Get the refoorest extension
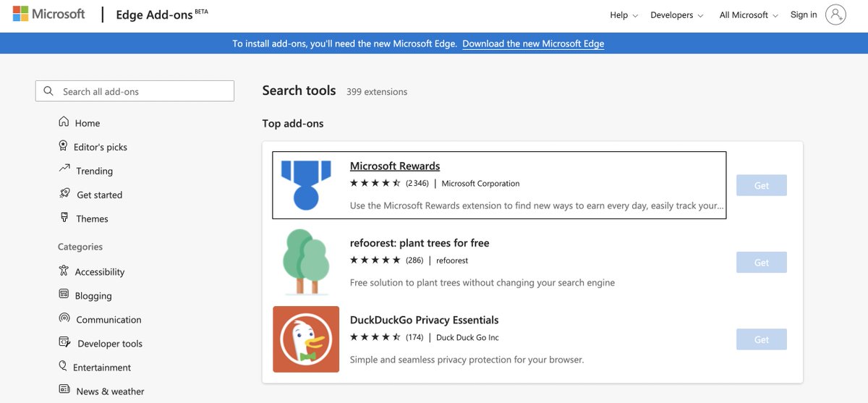 (x=762, y=262)
